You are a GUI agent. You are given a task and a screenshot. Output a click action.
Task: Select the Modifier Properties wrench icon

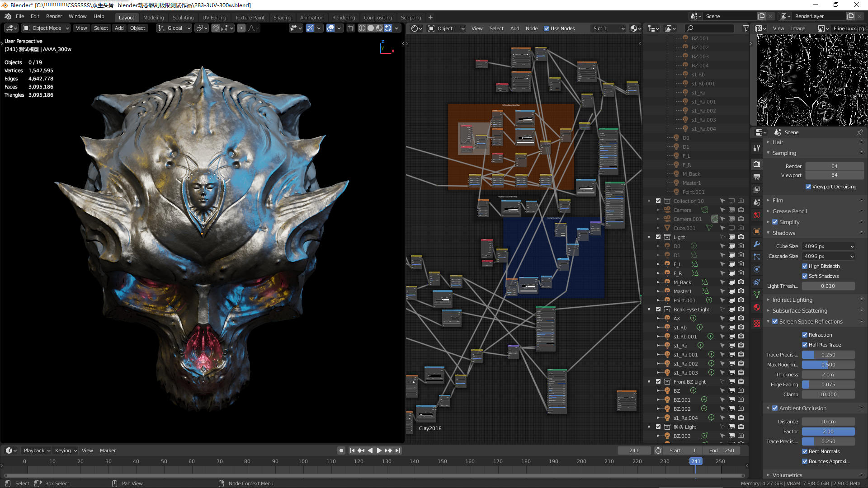click(757, 244)
